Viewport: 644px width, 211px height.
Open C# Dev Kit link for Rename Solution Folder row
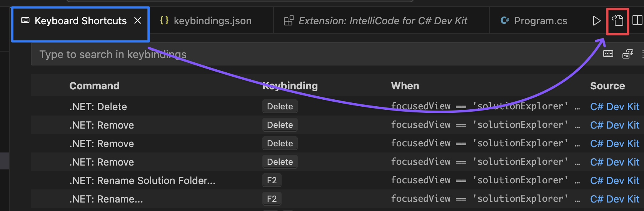click(615, 181)
